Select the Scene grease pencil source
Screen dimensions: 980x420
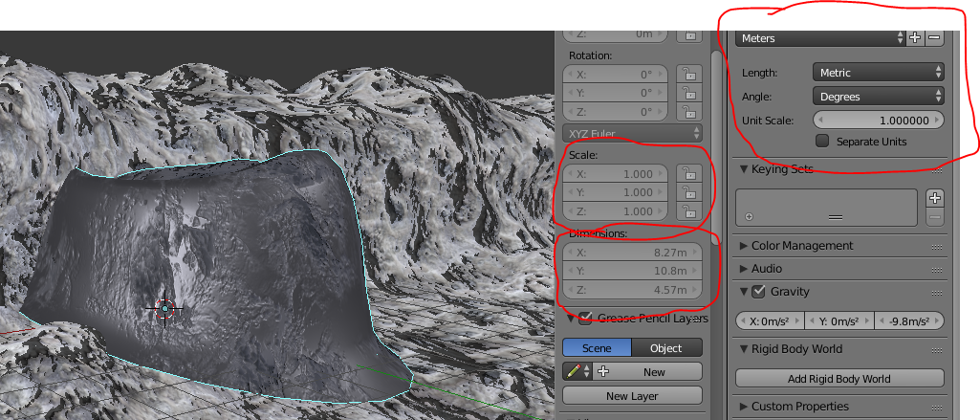click(x=597, y=348)
